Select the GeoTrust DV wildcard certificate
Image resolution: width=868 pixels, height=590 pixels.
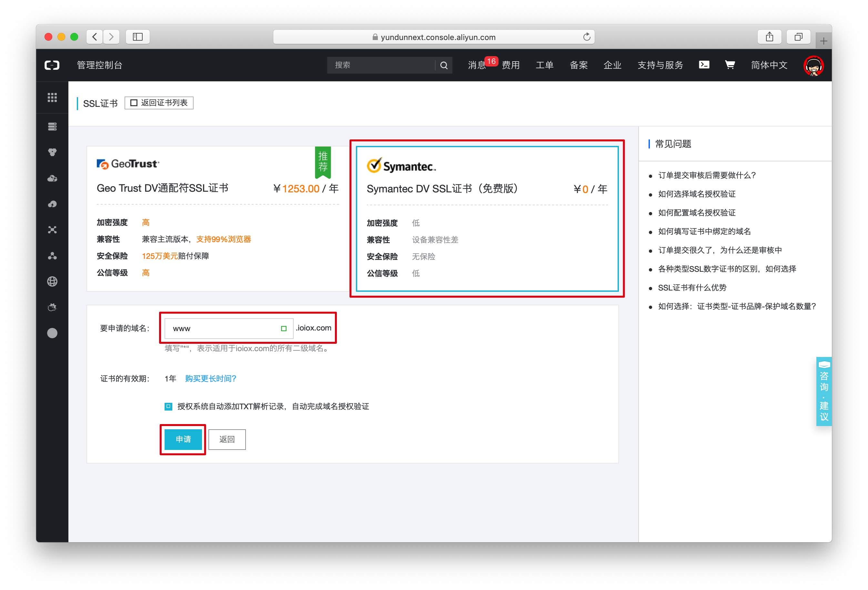(217, 219)
